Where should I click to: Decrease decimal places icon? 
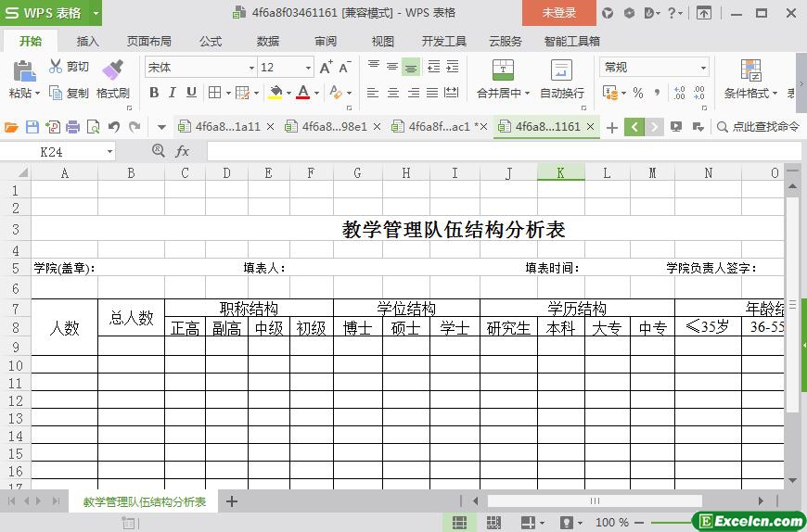[698, 93]
